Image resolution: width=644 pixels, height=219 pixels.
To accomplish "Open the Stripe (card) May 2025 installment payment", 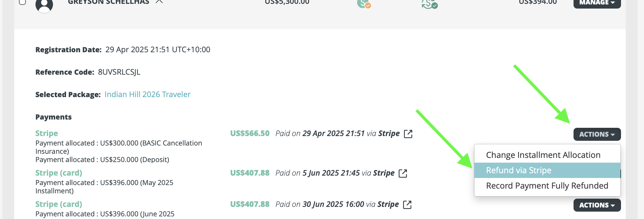I will tap(59, 173).
